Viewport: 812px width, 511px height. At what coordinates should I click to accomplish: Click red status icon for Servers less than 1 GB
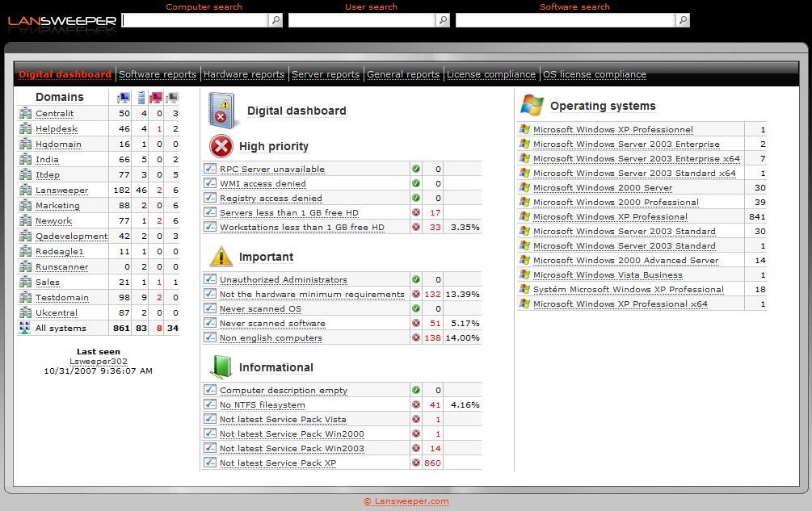pyautogui.click(x=415, y=212)
